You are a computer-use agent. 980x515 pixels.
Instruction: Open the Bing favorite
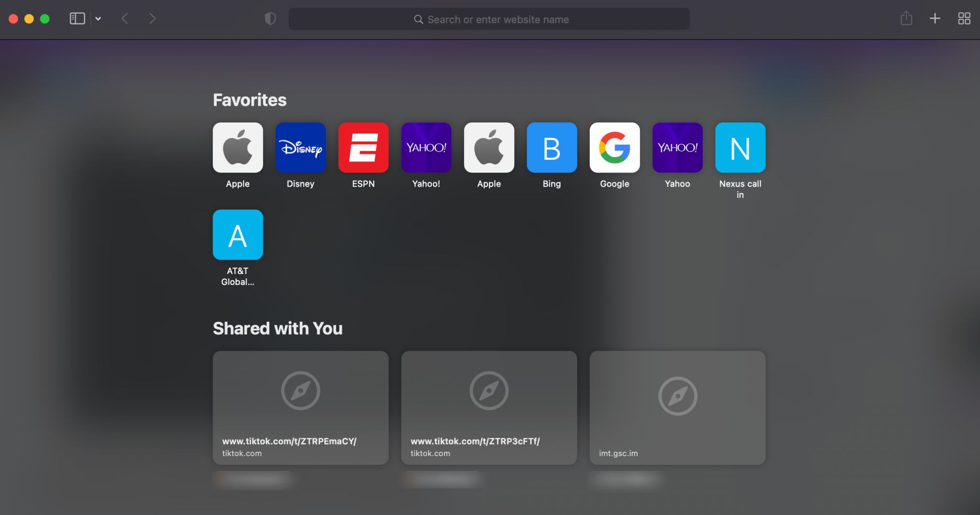tap(551, 147)
